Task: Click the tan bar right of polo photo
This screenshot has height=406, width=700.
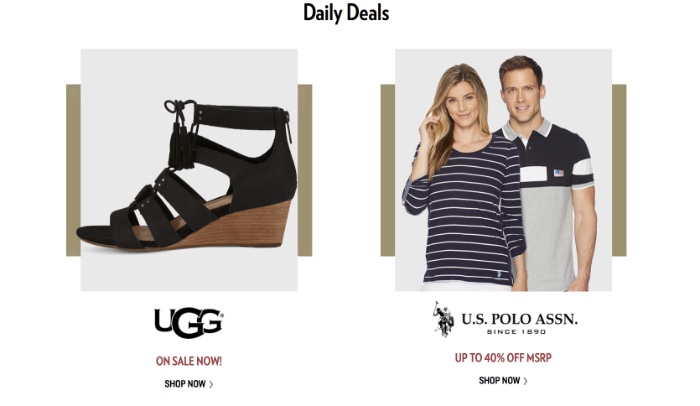Action: point(619,170)
